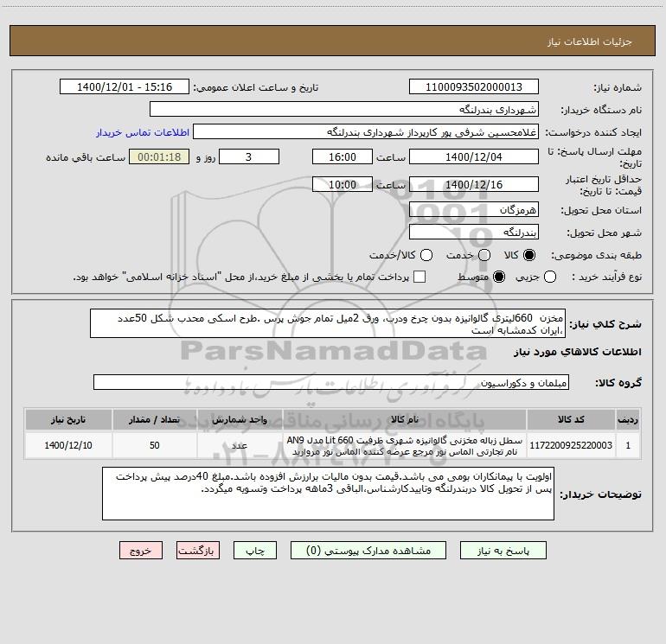The height and width of the screenshot is (644, 666).
Task: Click the ساعت باقی مانده label
Action: (86, 157)
